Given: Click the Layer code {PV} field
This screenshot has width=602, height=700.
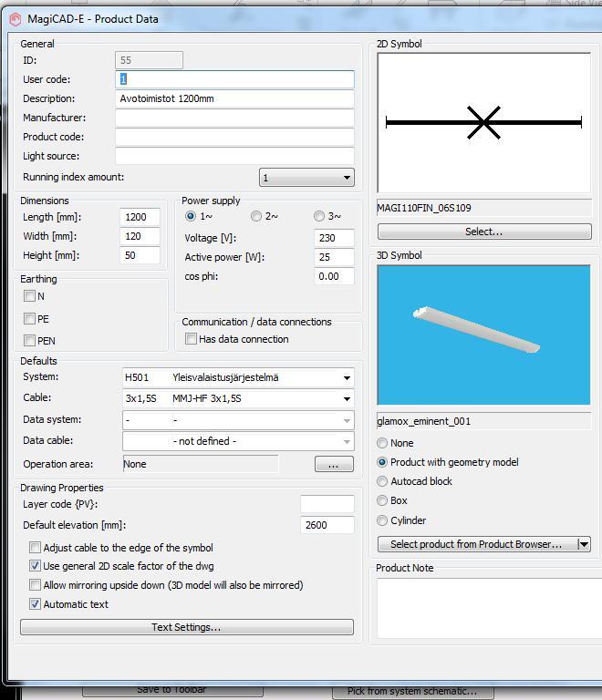Looking at the screenshot, I should click(x=327, y=504).
